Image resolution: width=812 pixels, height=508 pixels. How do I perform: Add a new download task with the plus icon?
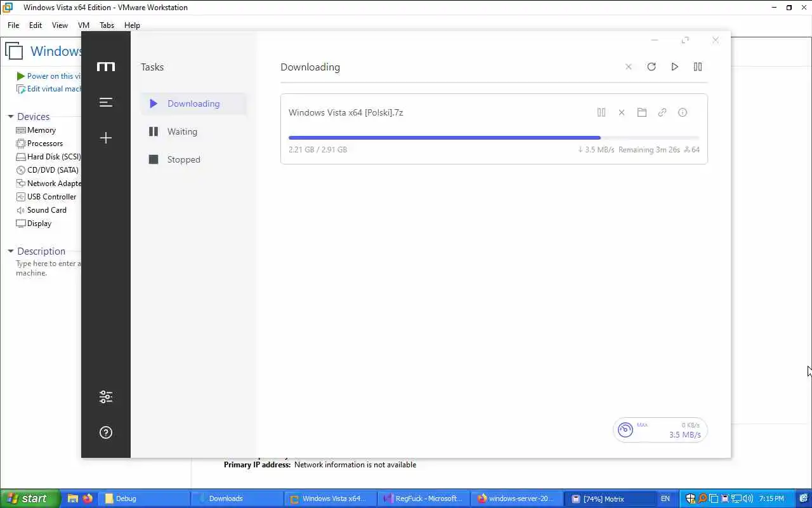click(106, 138)
